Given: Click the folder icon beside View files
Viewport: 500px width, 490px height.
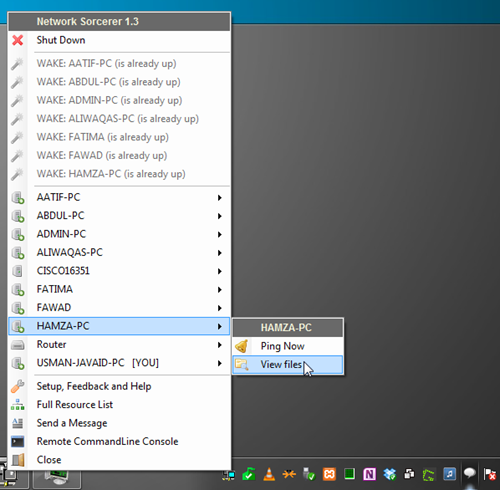Looking at the screenshot, I should click(x=241, y=364).
